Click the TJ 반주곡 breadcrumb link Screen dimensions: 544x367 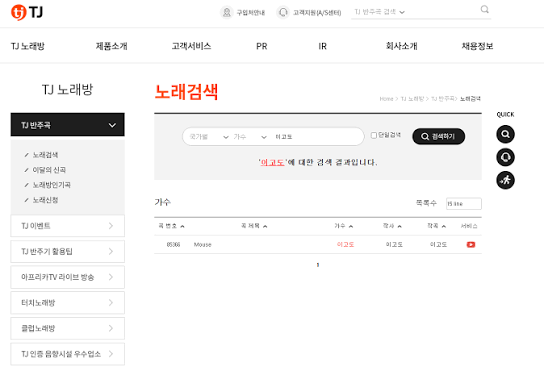(442, 99)
